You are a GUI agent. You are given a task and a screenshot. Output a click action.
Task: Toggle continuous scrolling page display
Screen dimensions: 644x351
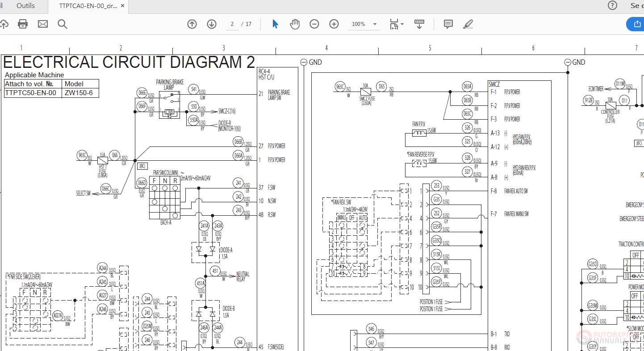coord(419,24)
